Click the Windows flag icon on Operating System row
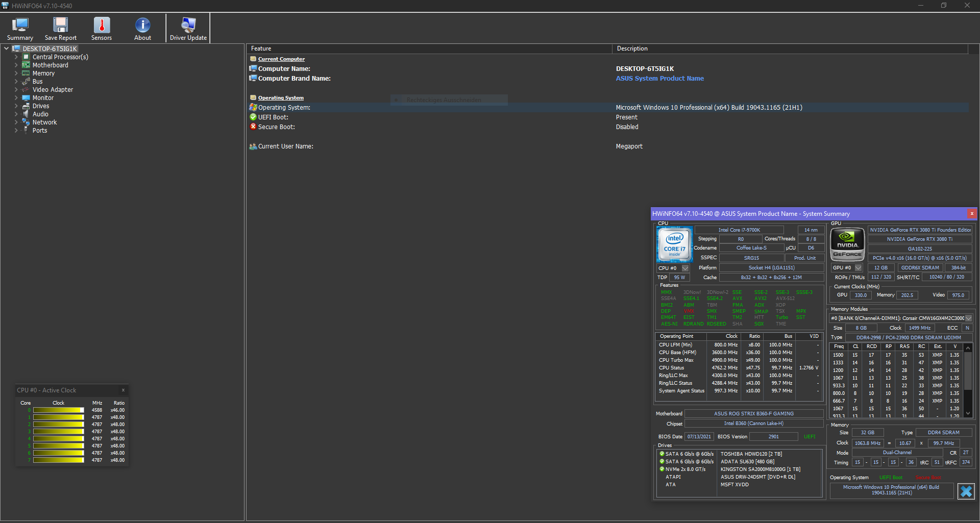 pos(253,107)
